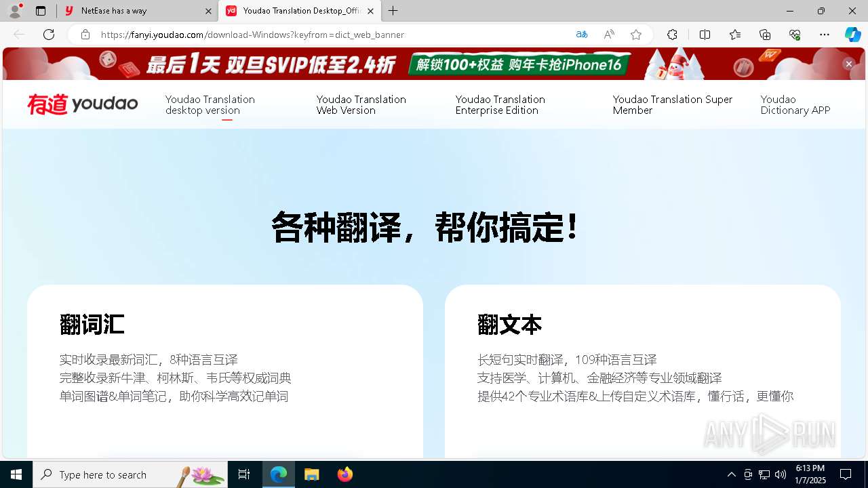
Task: Refresh the current page
Action: (49, 35)
